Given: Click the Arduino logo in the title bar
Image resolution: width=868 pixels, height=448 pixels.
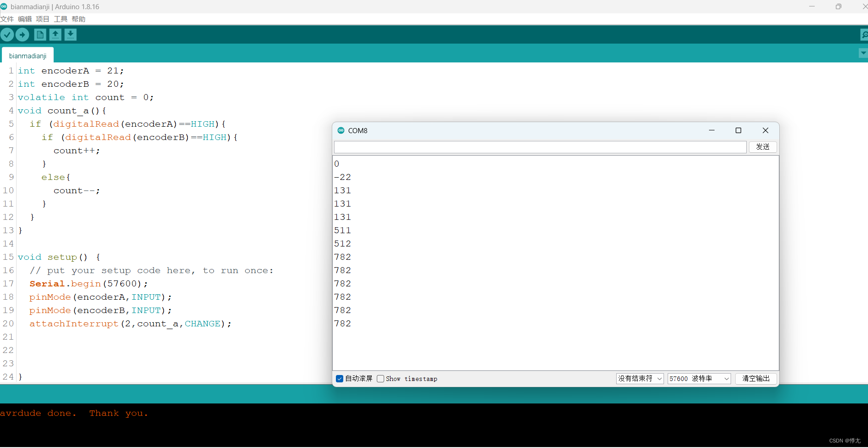Looking at the screenshot, I should coord(4,6).
